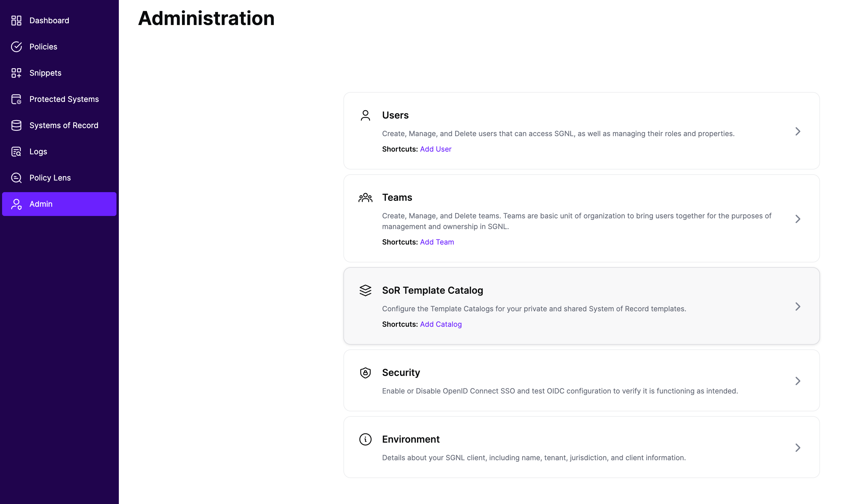
Task: Click the Systems of Record database icon
Action: [x=16, y=125]
